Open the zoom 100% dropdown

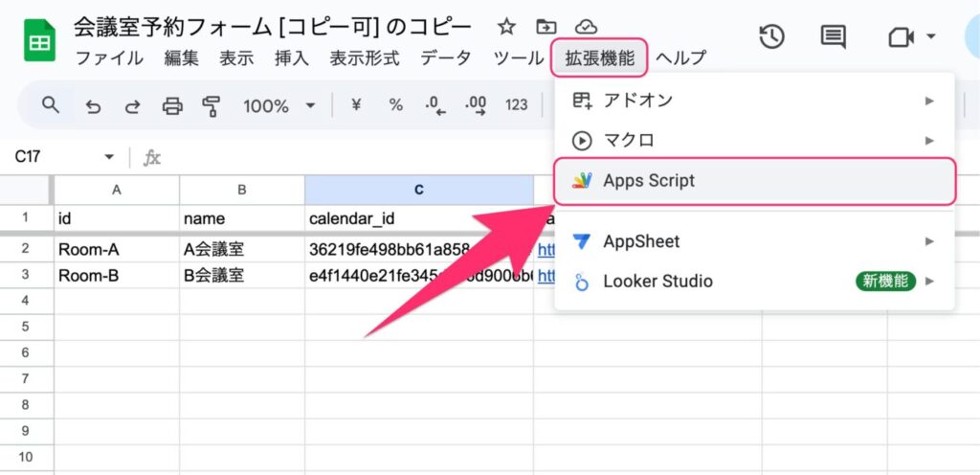278,105
